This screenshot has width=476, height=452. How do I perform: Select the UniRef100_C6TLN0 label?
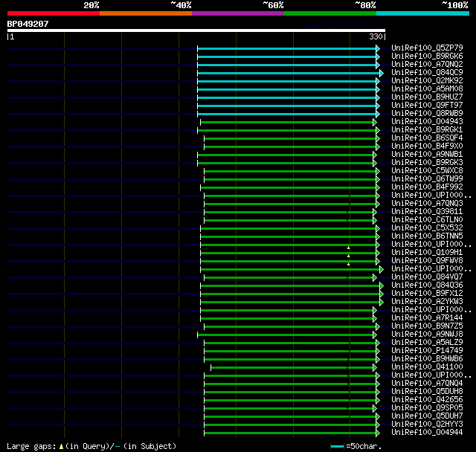[x=427, y=220]
